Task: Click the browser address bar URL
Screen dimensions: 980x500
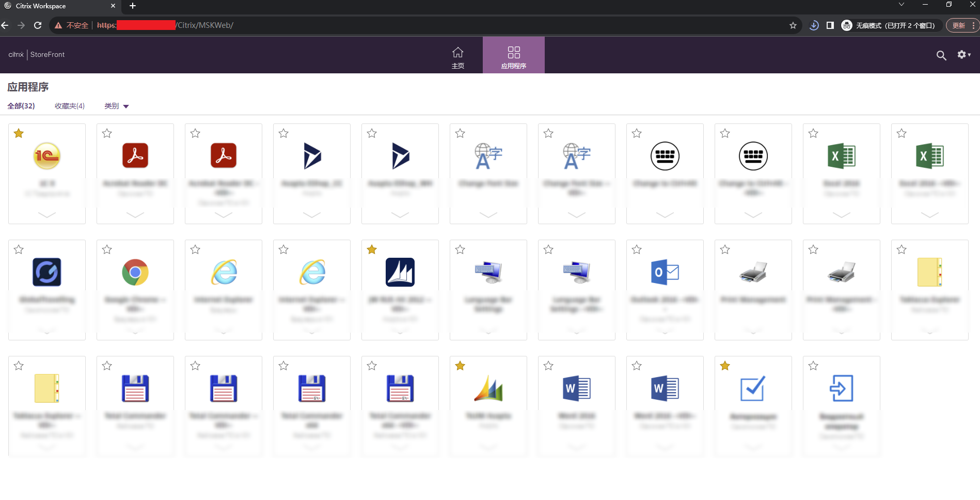Action: click(361, 25)
